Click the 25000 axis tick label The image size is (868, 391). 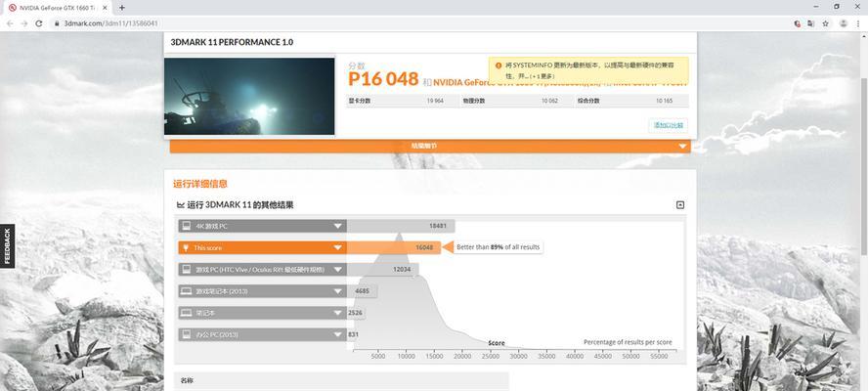(491, 356)
